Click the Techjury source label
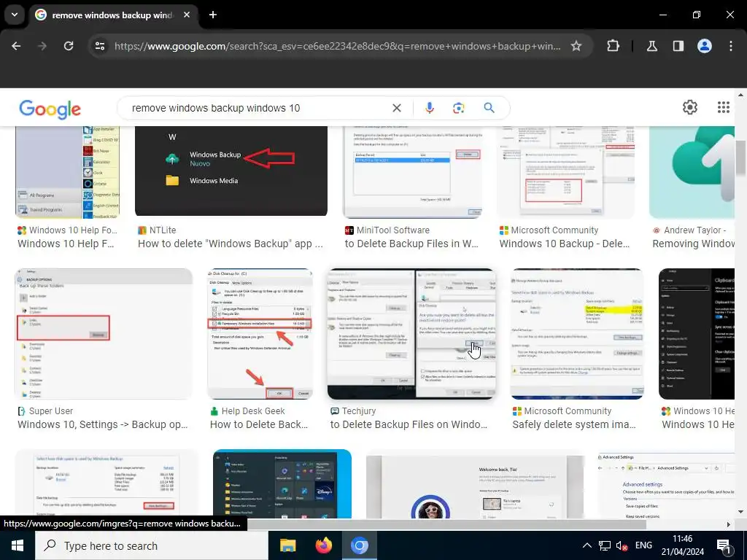Viewport: 747px width, 560px height. pos(359,411)
